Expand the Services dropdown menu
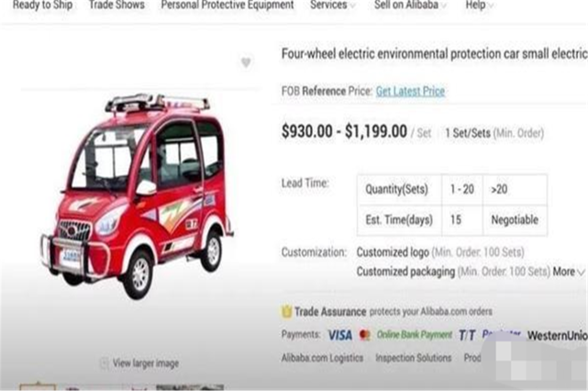The image size is (588, 391). coord(333,5)
